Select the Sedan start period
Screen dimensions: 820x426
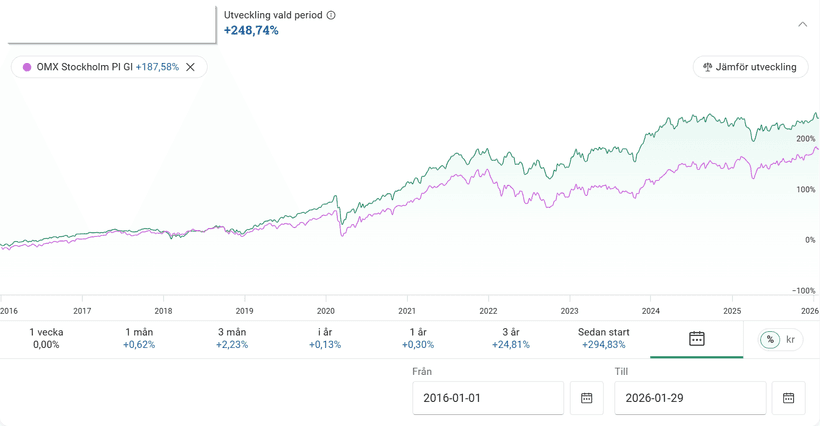604,338
